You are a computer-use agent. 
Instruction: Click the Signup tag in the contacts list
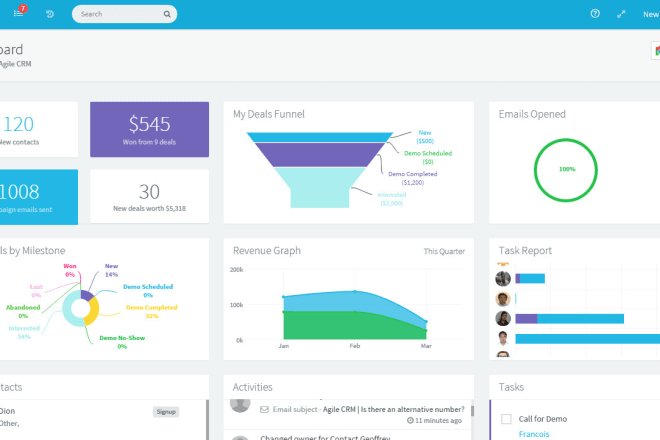pos(166,412)
